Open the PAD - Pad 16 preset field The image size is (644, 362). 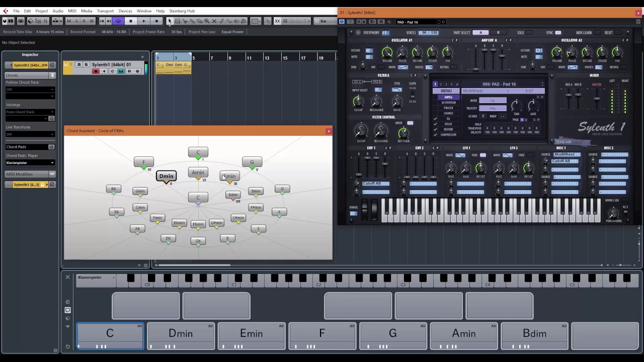tap(416, 22)
